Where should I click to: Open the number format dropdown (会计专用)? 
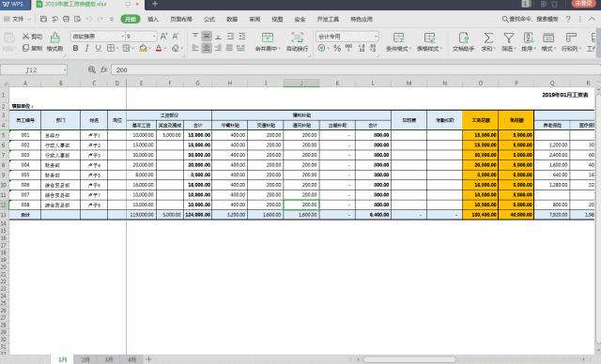tap(376, 37)
